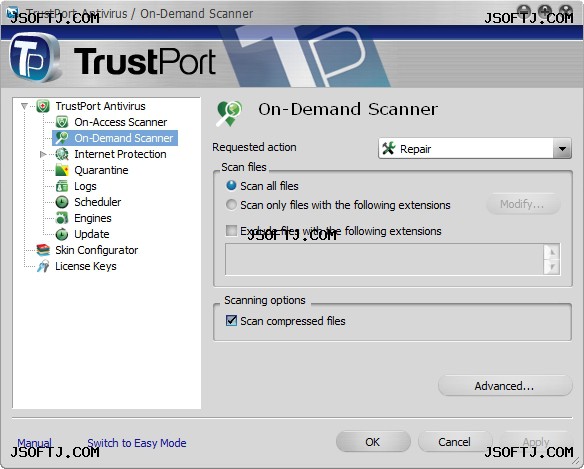Click the Logs icon
Viewport: 584px width, 469px height.
coord(62,186)
